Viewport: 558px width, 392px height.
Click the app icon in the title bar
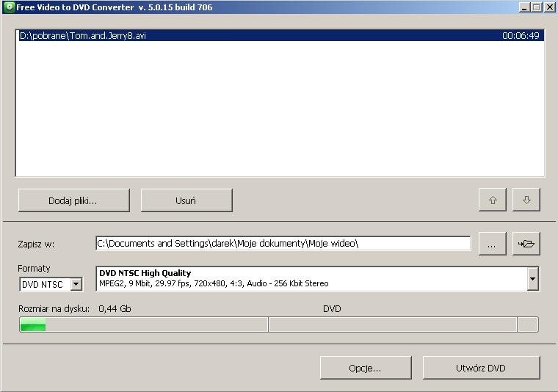(10, 7)
